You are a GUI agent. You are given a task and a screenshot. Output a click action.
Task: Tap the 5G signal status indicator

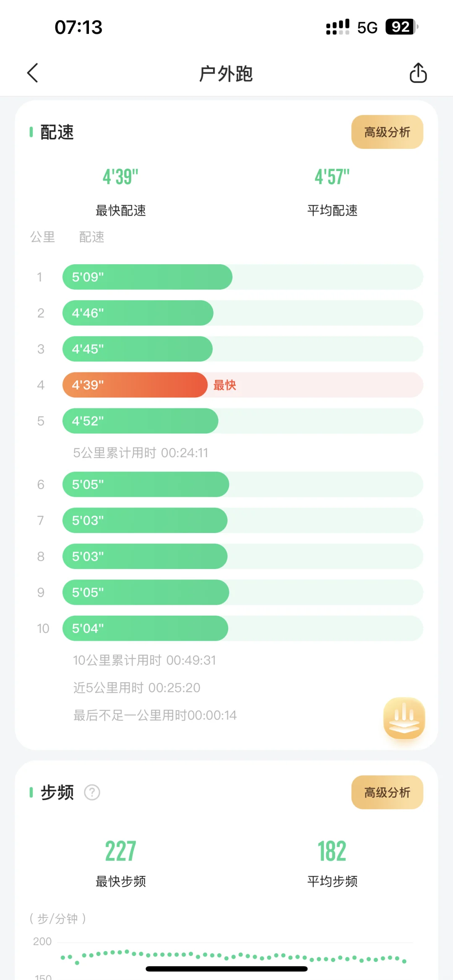pyautogui.click(x=367, y=28)
